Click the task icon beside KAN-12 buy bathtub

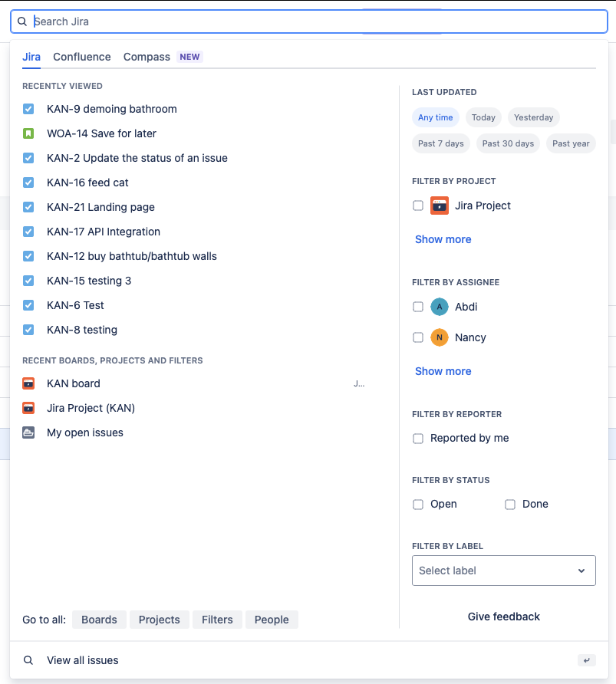(28, 256)
